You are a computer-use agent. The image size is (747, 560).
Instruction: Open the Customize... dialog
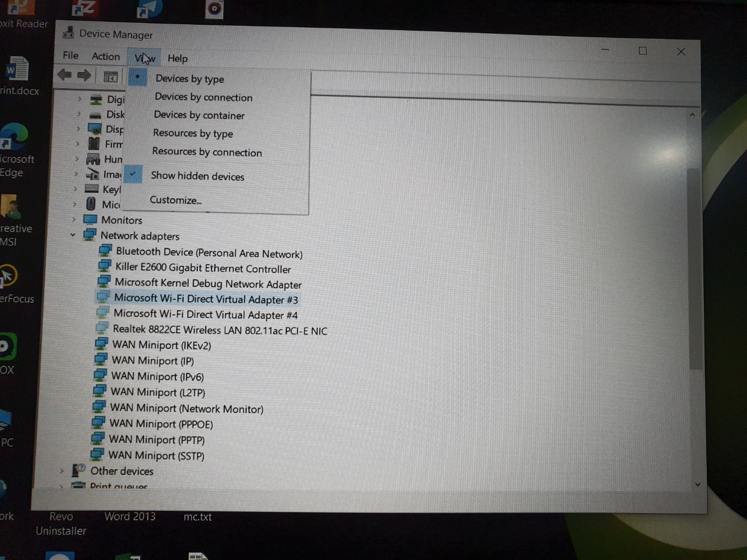[175, 200]
